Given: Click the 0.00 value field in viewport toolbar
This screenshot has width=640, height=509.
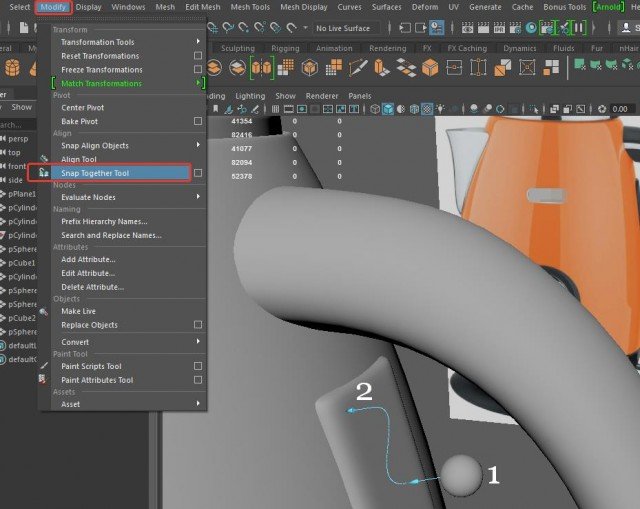Looking at the screenshot, I should [x=619, y=109].
